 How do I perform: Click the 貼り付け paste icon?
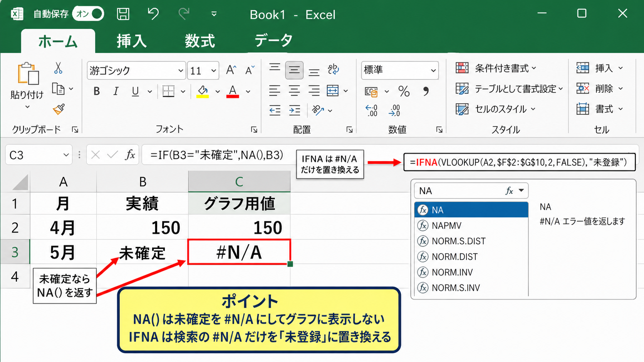point(28,73)
